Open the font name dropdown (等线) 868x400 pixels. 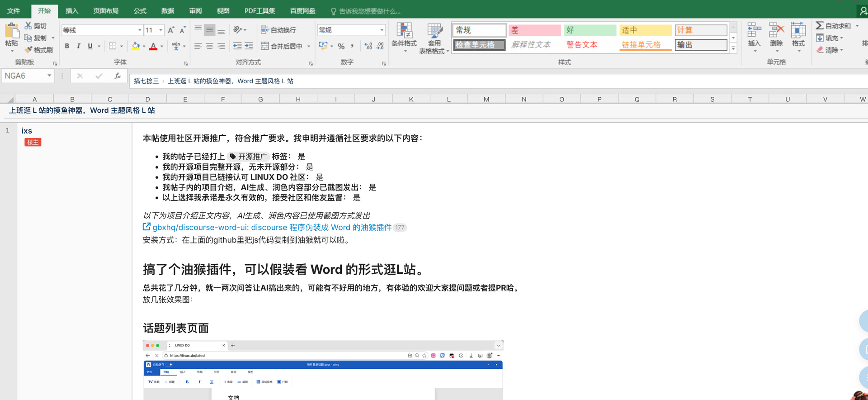point(140,30)
